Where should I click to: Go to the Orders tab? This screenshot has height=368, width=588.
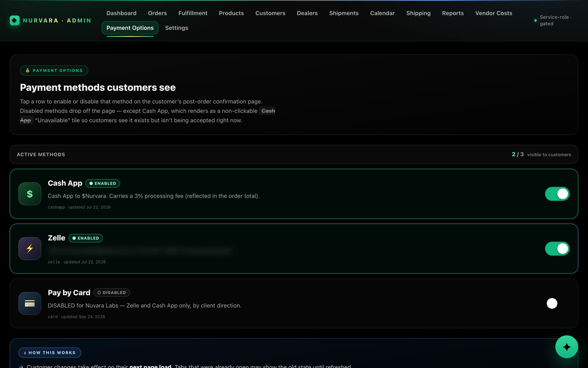(157, 13)
